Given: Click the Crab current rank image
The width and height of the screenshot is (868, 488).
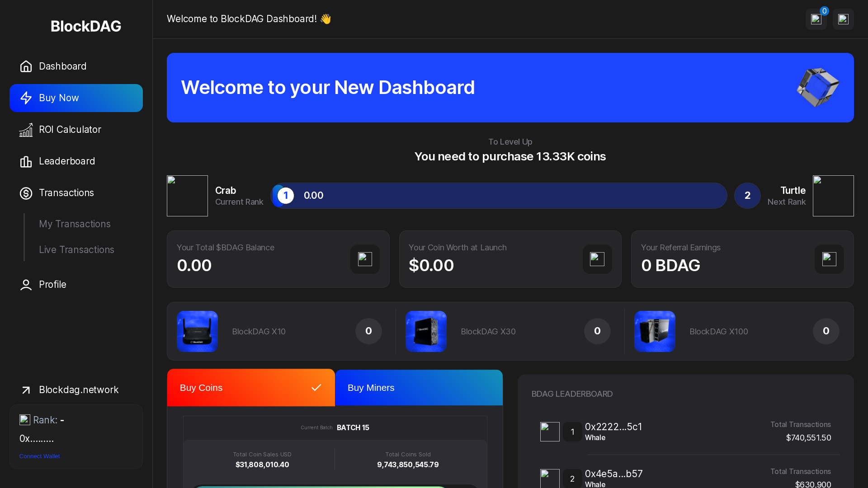Looking at the screenshot, I should (x=187, y=196).
